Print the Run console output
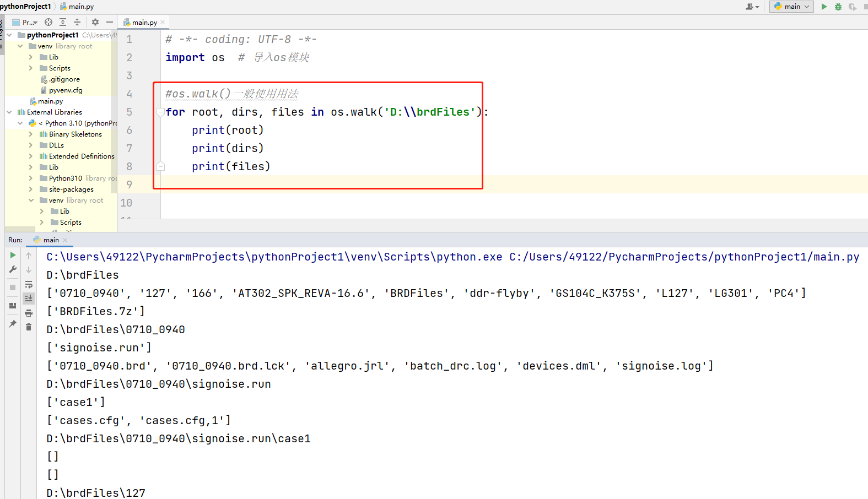The width and height of the screenshot is (868, 499). click(x=29, y=313)
